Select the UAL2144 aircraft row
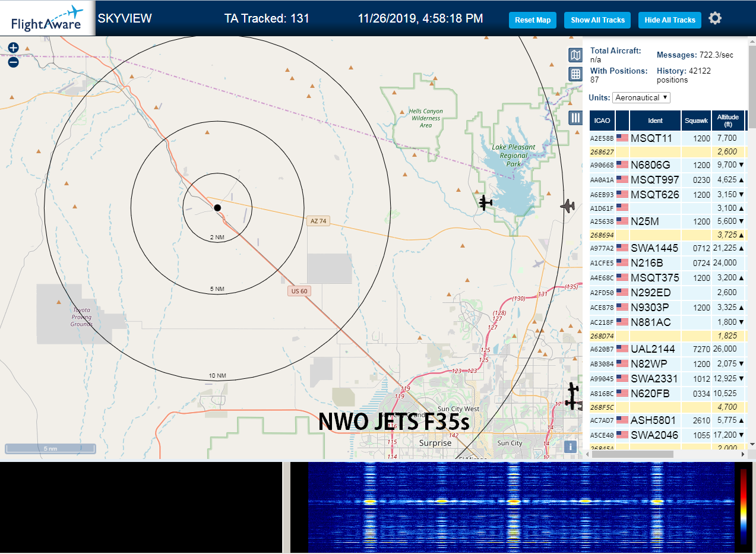 [x=668, y=349]
